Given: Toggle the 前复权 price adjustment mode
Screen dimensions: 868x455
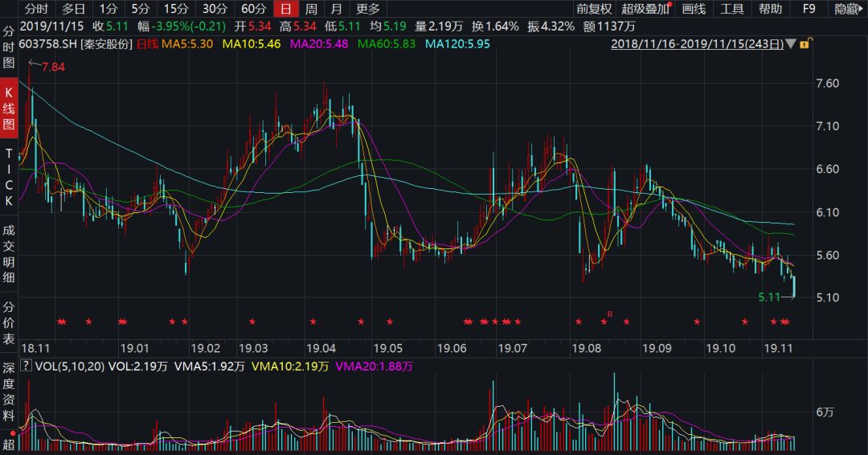Looking at the screenshot, I should (x=594, y=9).
